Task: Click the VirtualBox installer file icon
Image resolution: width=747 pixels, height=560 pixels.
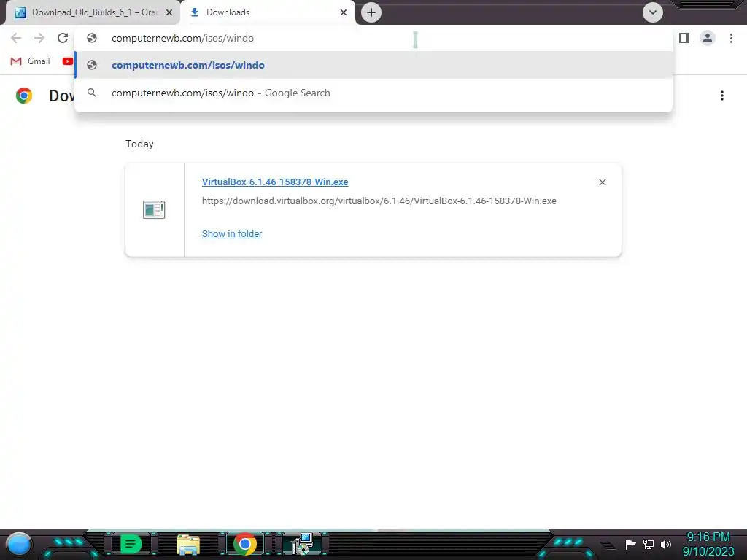Action: [154, 209]
